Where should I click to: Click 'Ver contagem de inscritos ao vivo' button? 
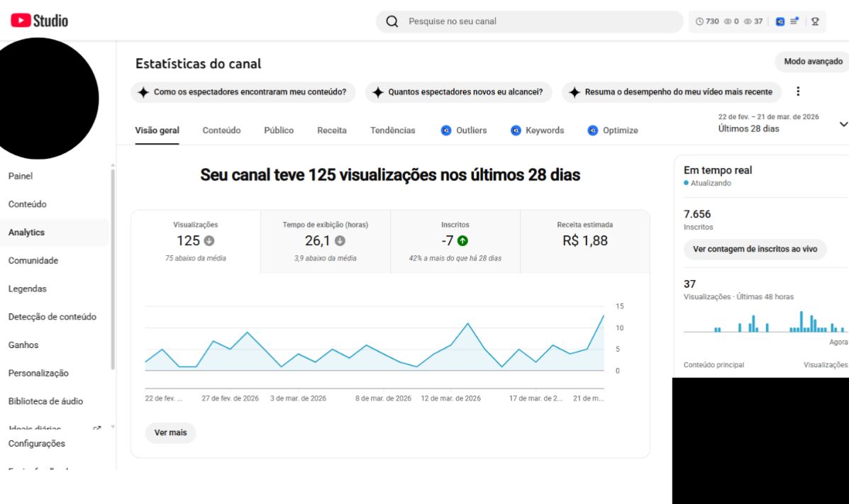tap(755, 249)
